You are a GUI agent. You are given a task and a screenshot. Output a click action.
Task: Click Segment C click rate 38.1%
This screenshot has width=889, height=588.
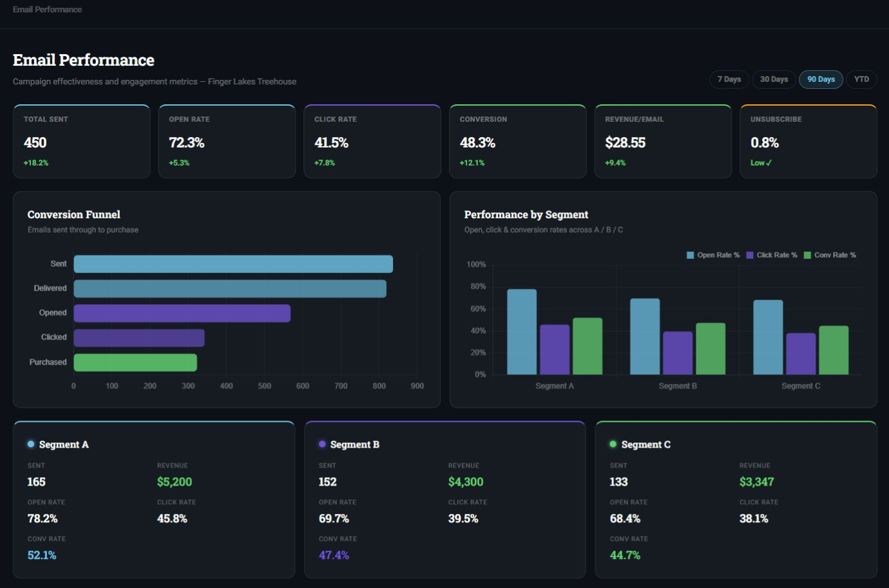click(x=754, y=518)
